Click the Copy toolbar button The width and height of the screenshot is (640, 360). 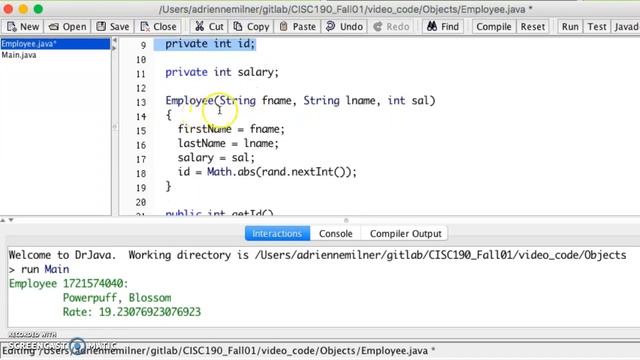pos(251,27)
